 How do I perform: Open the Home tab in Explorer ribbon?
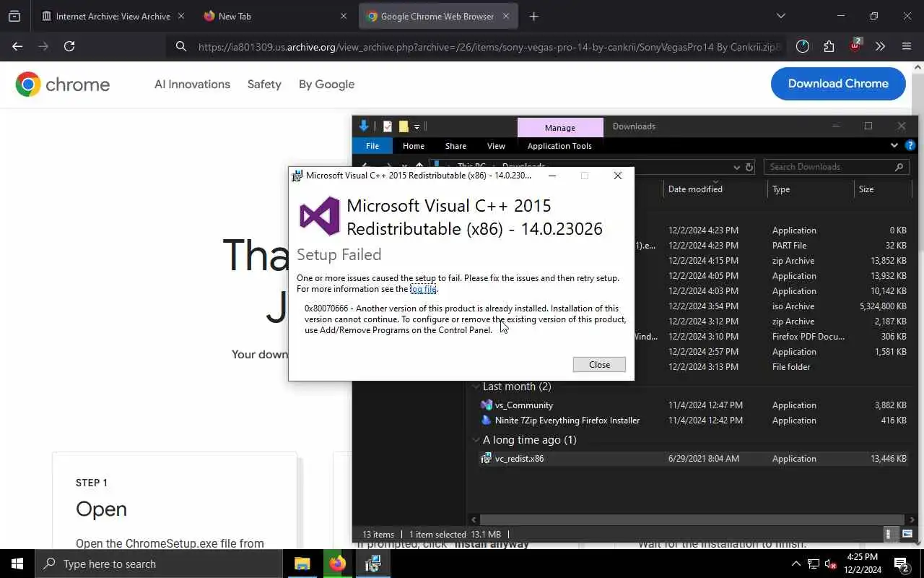[x=414, y=146]
